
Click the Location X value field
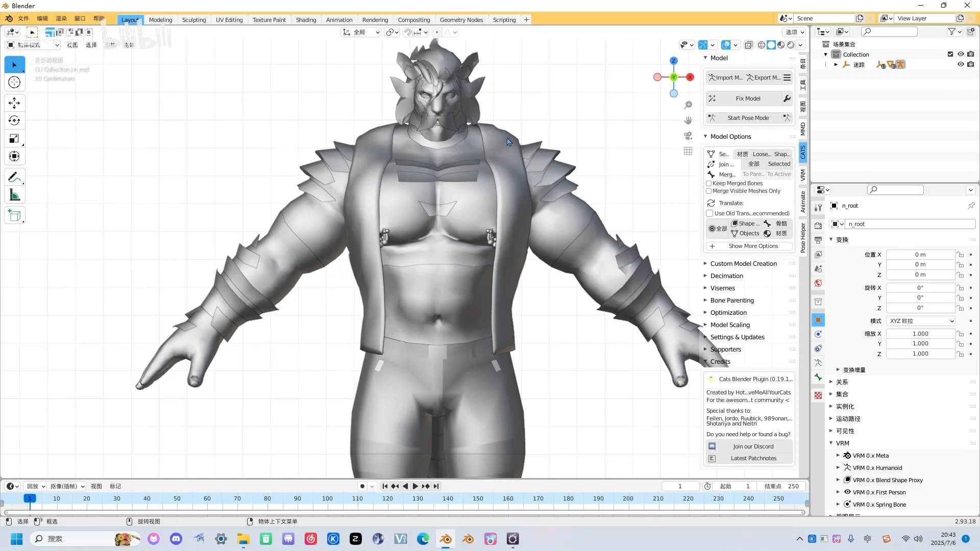coord(920,255)
